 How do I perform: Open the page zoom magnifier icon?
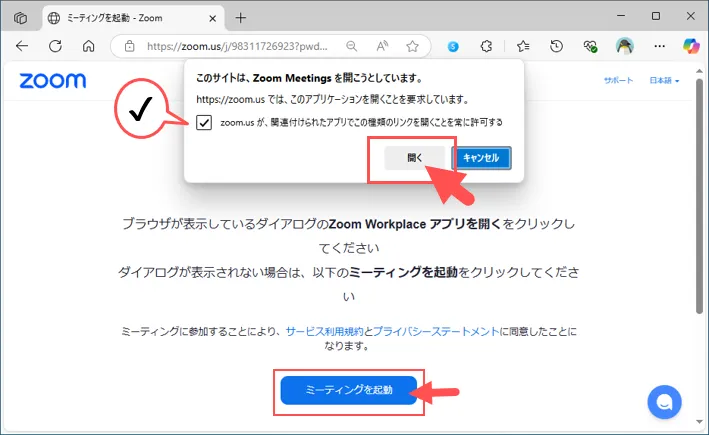coord(351,46)
